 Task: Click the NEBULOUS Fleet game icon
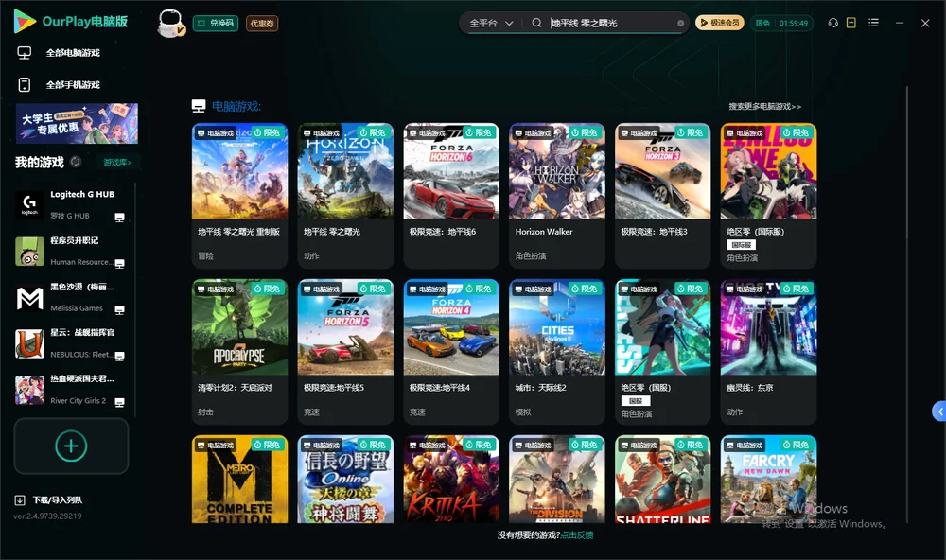(29, 344)
